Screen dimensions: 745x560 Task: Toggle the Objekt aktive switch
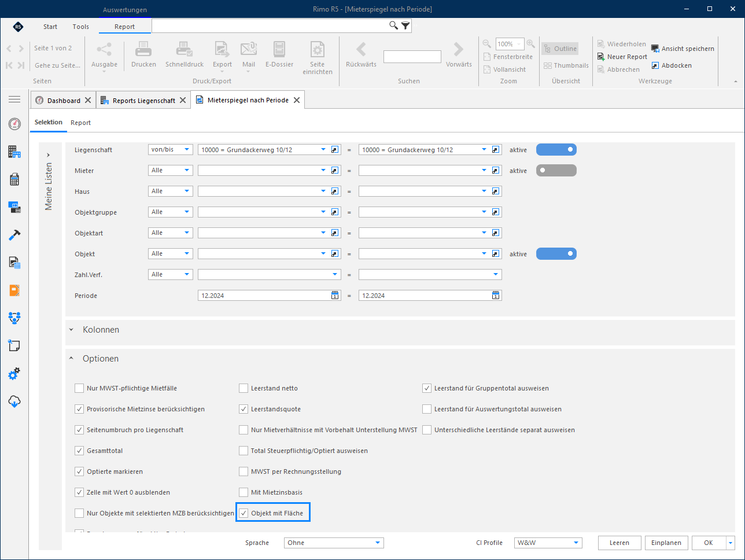pyautogui.click(x=556, y=254)
